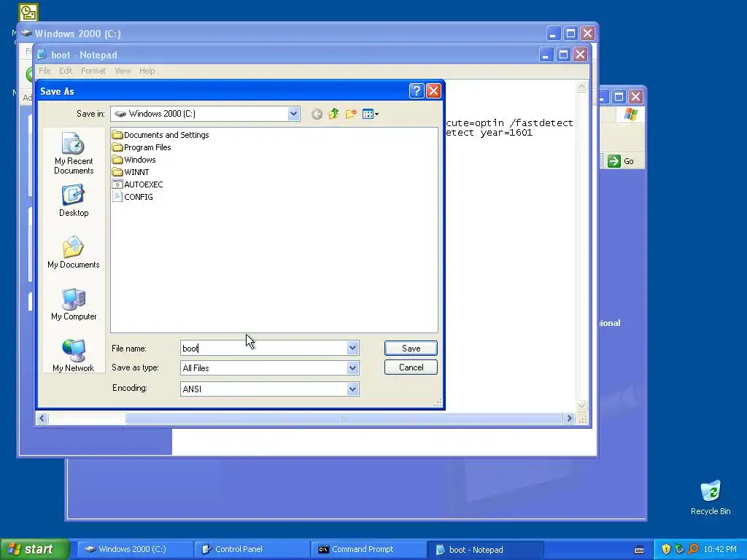Minimize the Windows 2000 (C:) window

(x=553, y=34)
